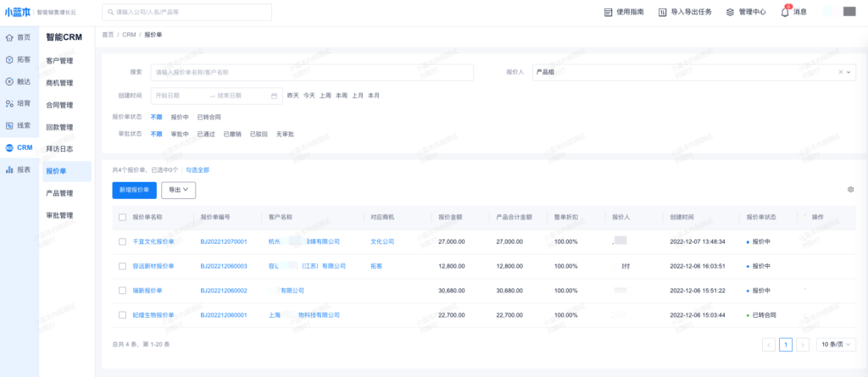Open 拓客 in left sidebar

coord(18,59)
